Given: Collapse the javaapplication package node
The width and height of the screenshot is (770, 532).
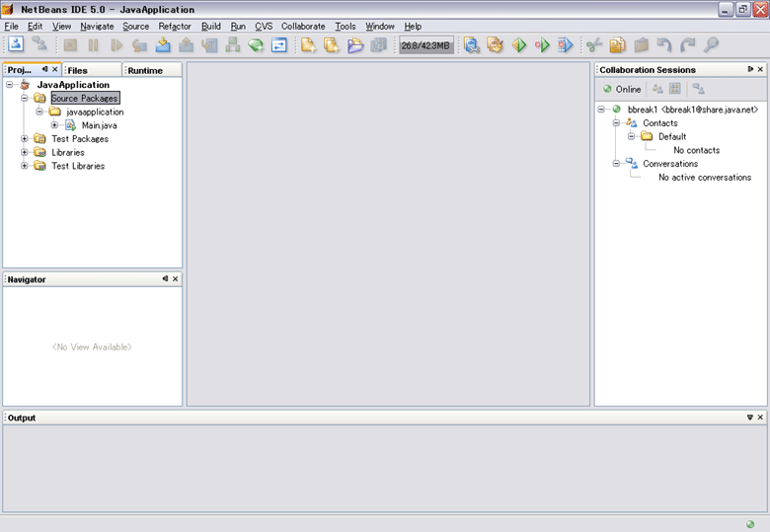Looking at the screenshot, I should click(x=39, y=112).
